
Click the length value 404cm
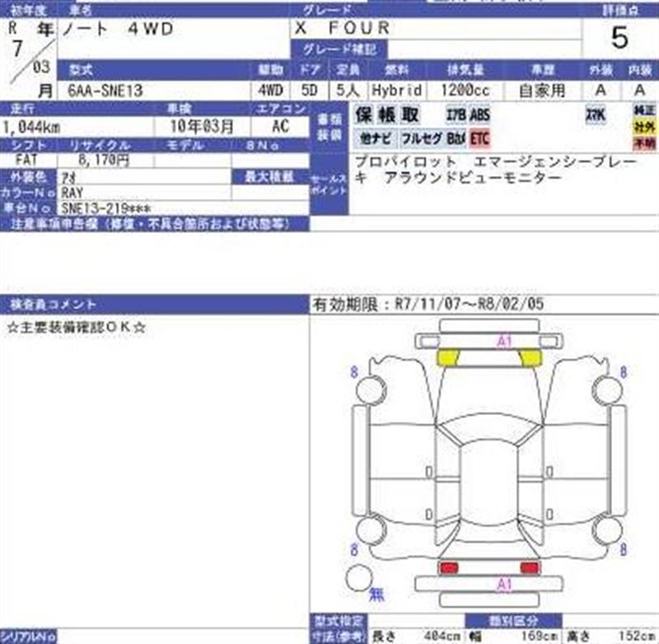(442, 636)
